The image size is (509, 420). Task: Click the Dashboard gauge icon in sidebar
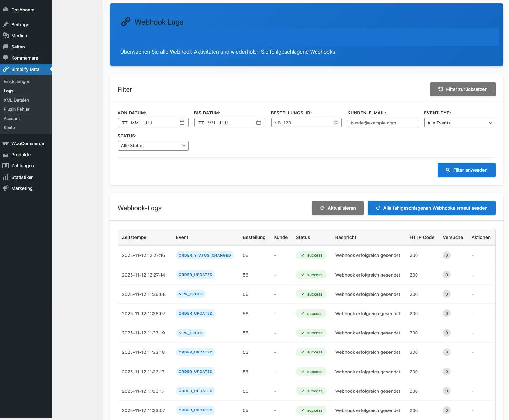click(6, 10)
